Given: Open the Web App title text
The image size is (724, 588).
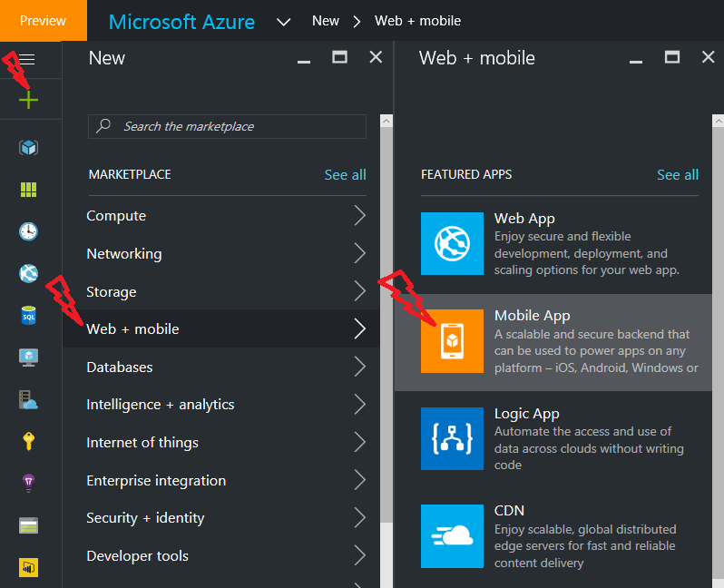Looking at the screenshot, I should (x=524, y=218).
